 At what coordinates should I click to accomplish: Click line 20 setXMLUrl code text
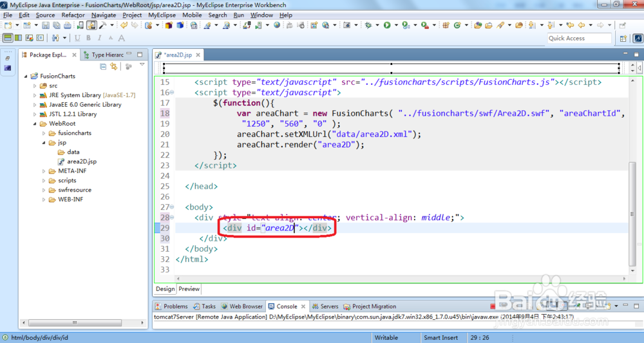pyautogui.click(x=329, y=134)
